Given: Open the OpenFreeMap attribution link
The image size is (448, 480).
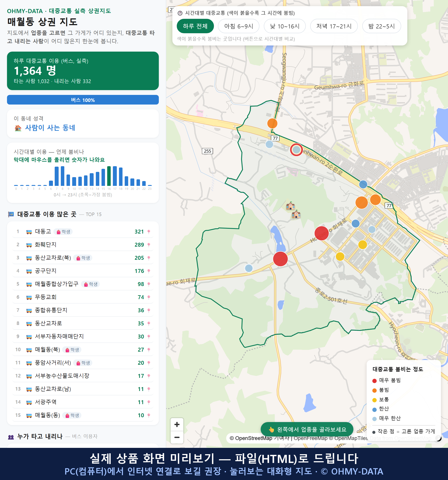Looking at the screenshot, I should (311, 438).
